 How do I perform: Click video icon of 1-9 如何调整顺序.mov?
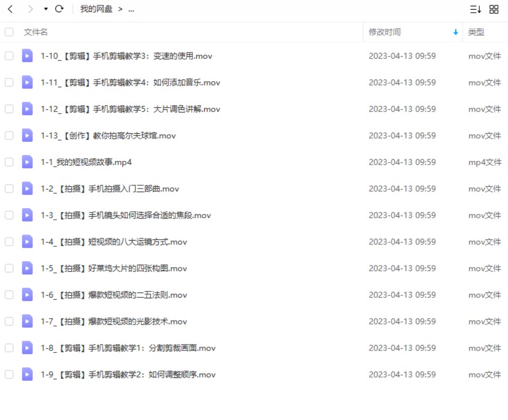click(27, 374)
